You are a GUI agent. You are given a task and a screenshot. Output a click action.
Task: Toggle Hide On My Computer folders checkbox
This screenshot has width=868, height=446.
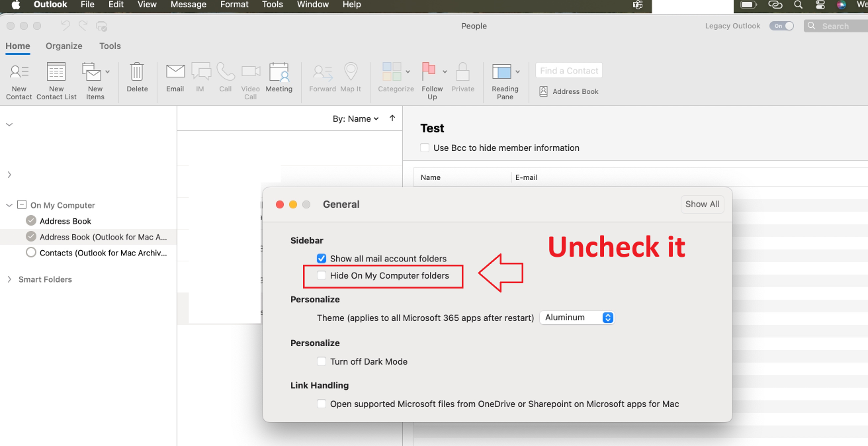tap(322, 275)
